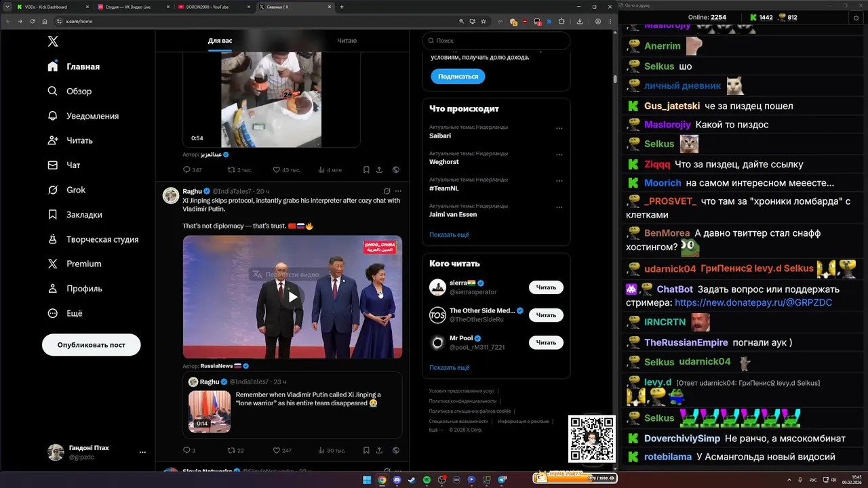
Task: Open Grok from the sidebar
Action: coord(66,190)
